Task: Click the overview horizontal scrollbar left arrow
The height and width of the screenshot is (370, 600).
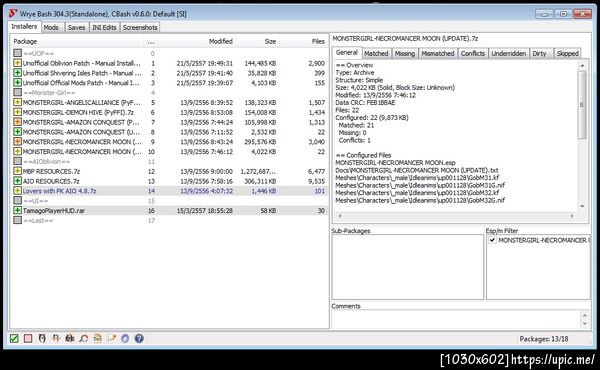Action: click(x=339, y=216)
